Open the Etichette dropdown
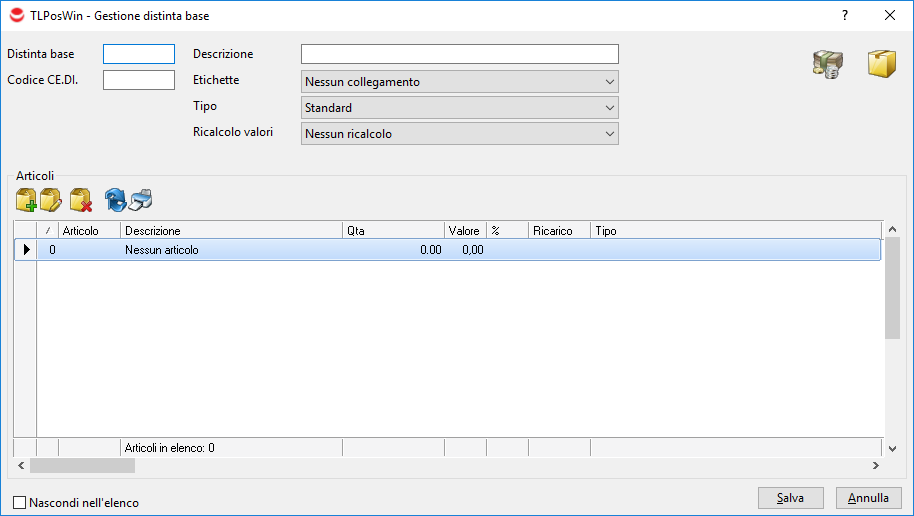Screen dimensions: 914x516 (459, 82)
